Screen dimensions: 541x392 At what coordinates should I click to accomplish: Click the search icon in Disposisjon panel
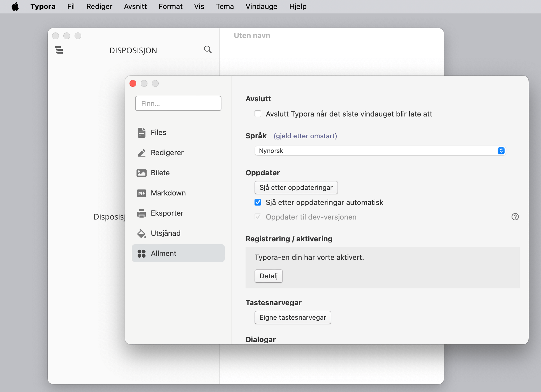click(207, 49)
